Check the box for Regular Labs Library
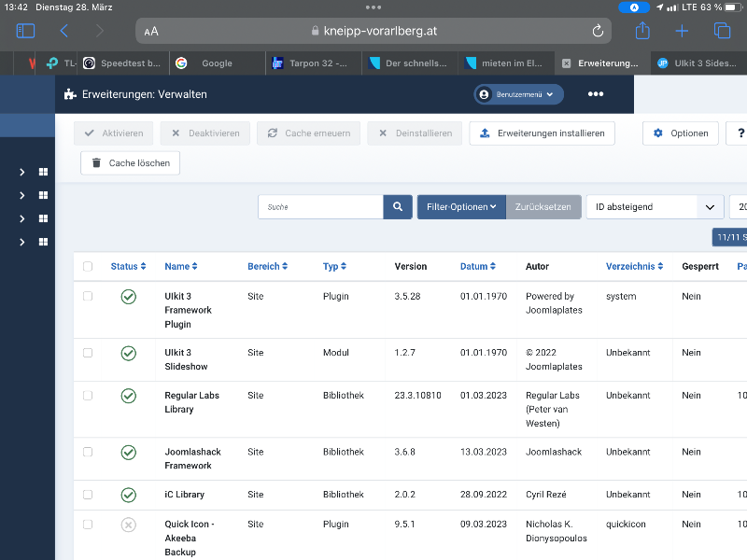Viewport: 747px width, 560px height. [x=88, y=395]
